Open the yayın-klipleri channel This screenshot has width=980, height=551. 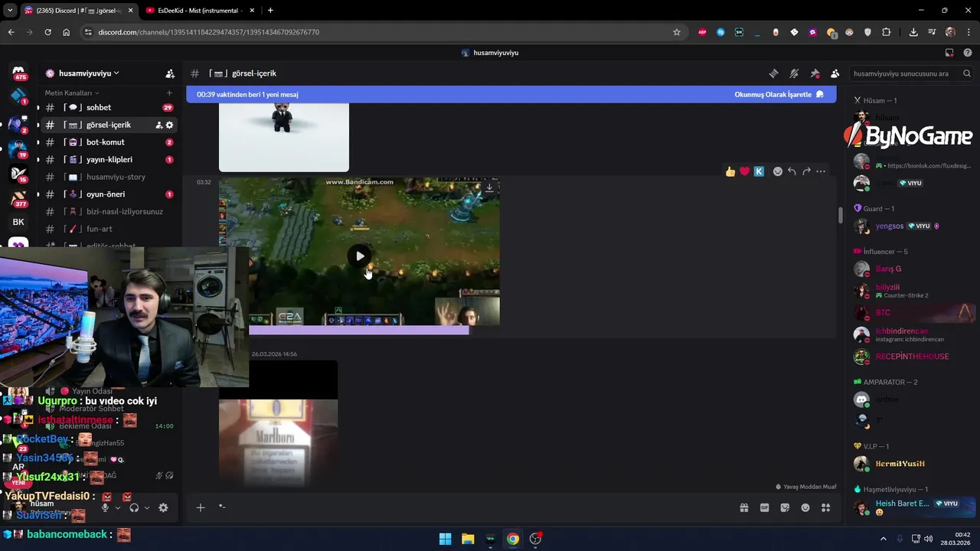pyautogui.click(x=109, y=159)
